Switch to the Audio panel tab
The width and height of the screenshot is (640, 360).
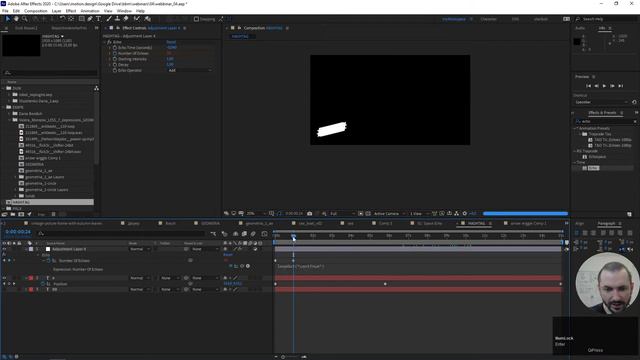pos(580,28)
